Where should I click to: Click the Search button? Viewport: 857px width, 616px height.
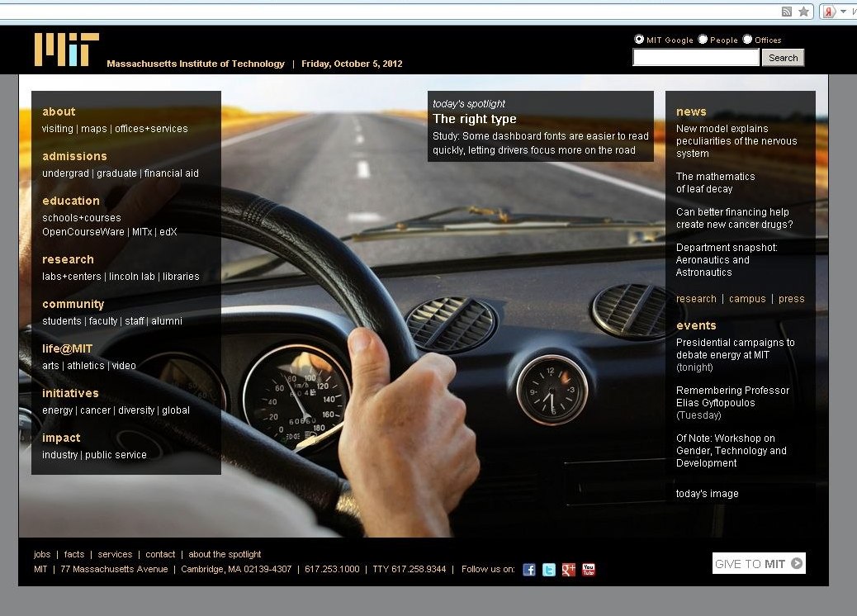783,58
